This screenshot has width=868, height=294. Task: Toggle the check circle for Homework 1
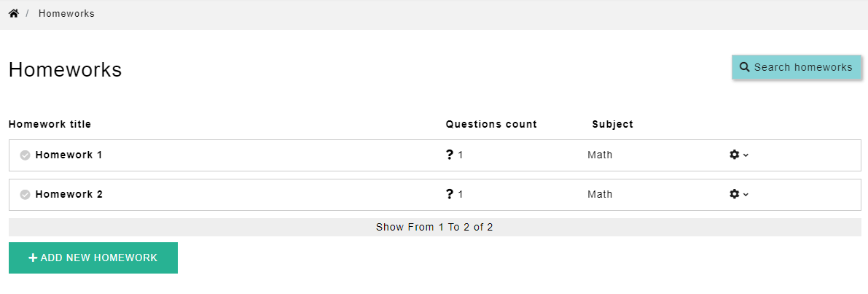tap(25, 155)
